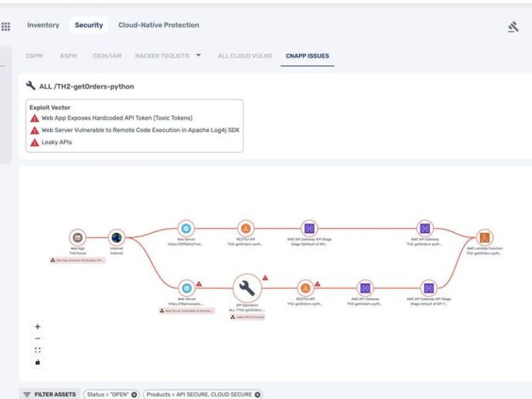
Task: Select the API Operation wrench node
Action: click(x=247, y=288)
